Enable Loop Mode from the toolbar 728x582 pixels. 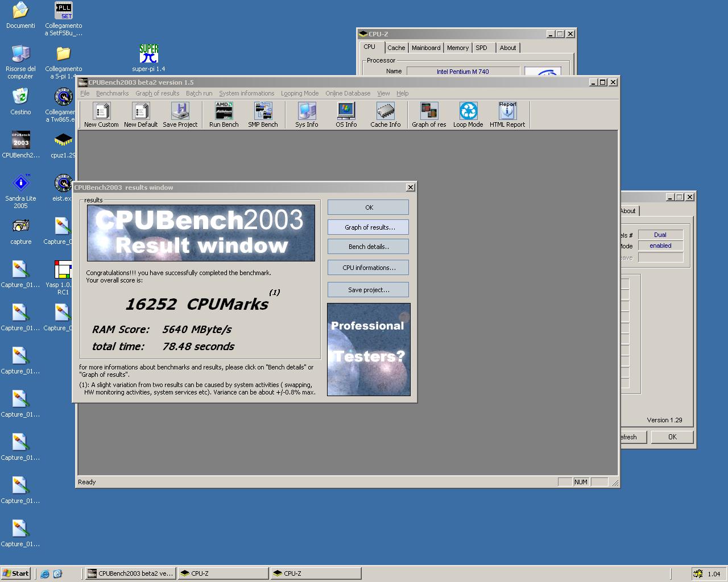(468, 115)
